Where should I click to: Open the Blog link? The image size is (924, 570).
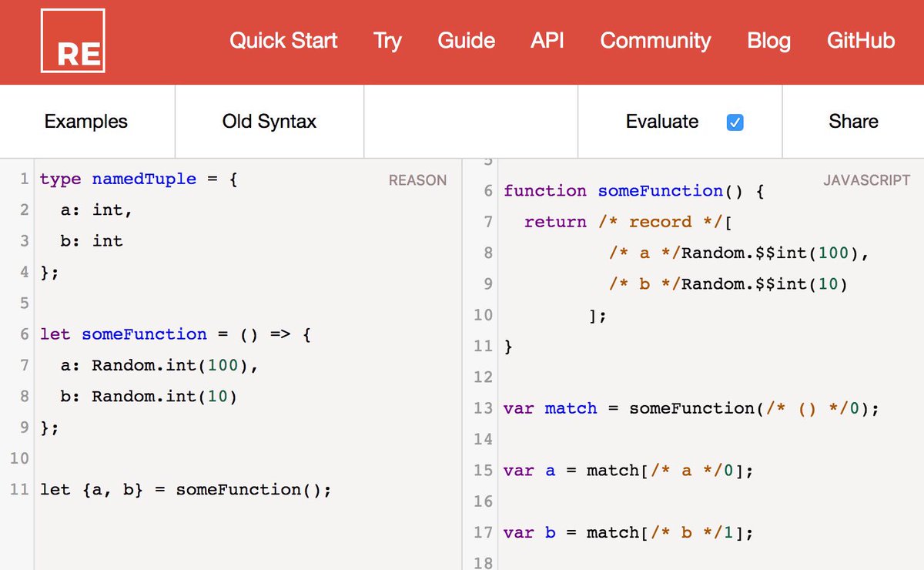(x=768, y=41)
